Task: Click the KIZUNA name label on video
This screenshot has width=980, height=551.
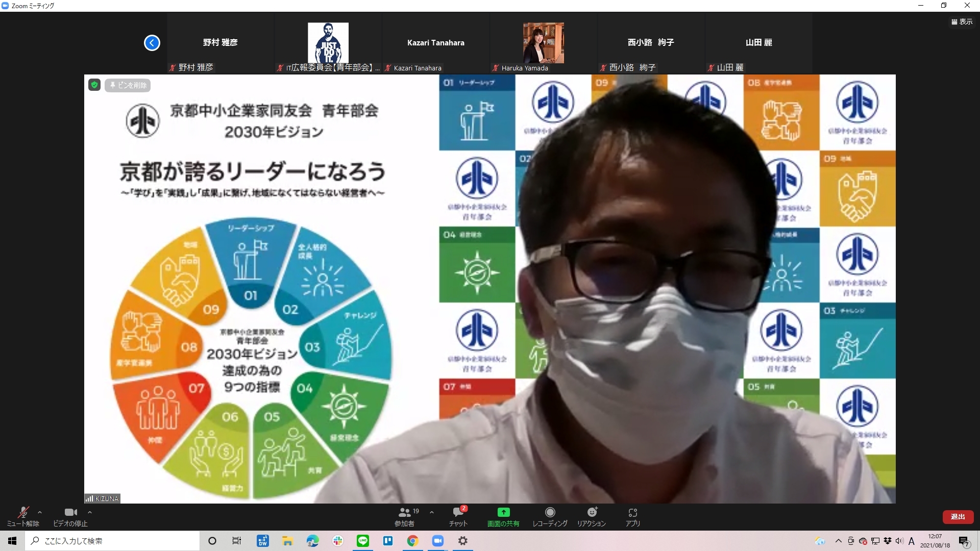Action: point(103,498)
